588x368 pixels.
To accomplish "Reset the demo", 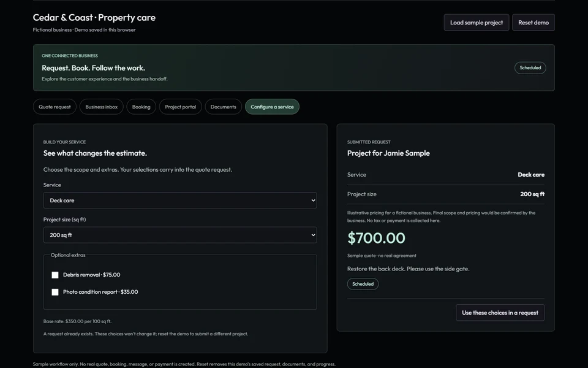I will point(533,23).
